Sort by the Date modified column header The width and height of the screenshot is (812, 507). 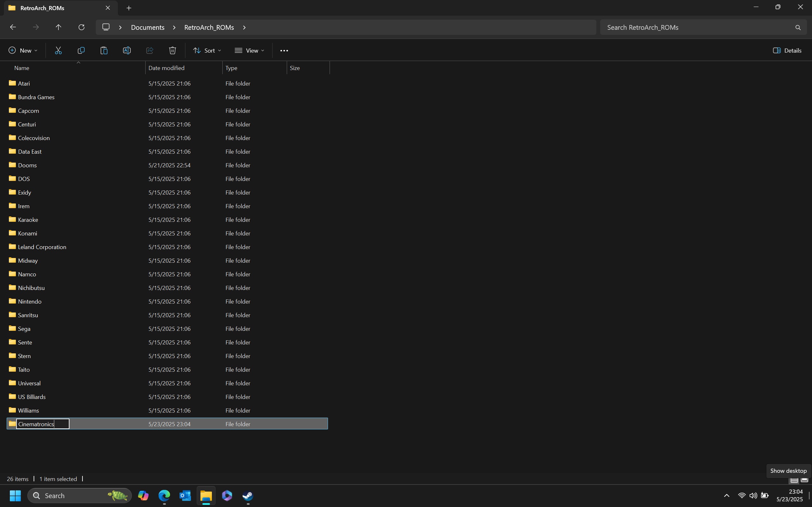click(167, 68)
